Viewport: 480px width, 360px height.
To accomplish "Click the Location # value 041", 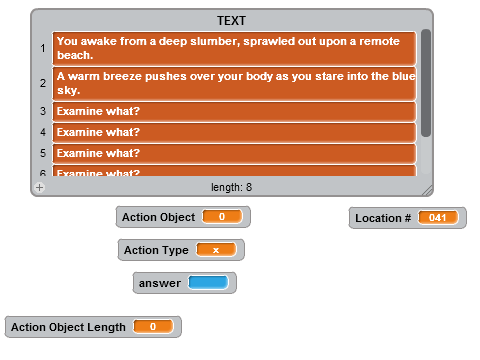I will [x=438, y=218].
